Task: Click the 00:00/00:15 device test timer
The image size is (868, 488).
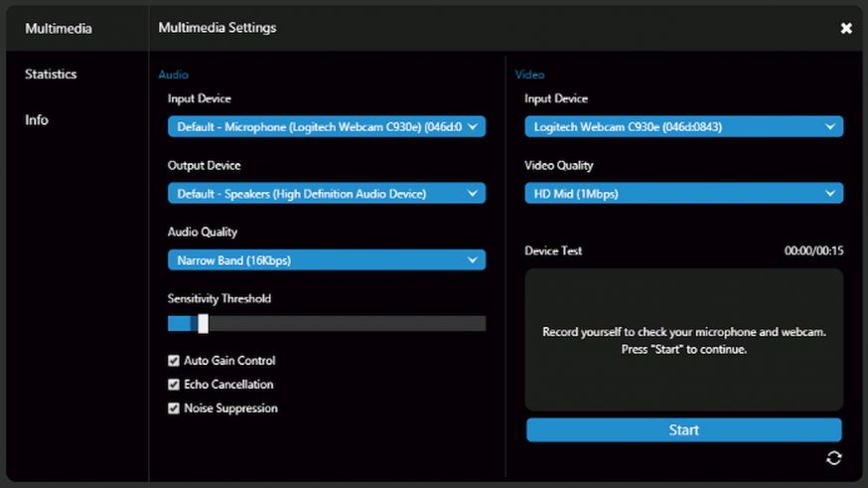Action: [813, 251]
